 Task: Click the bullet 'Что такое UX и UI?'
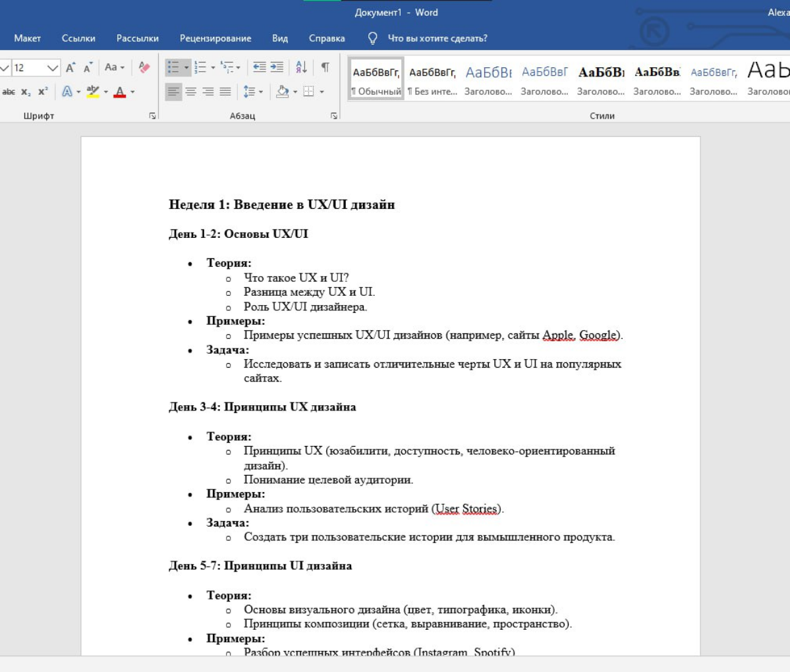296,277
